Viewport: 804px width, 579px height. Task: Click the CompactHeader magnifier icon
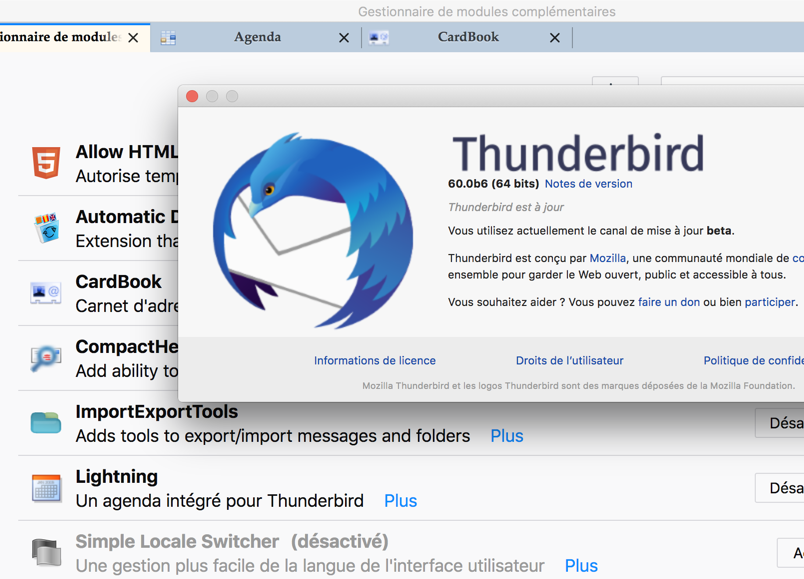[46, 357]
